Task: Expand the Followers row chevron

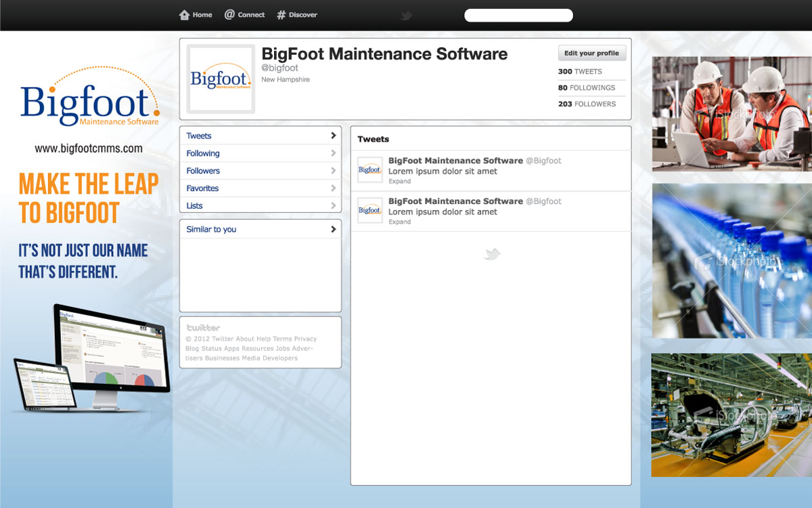Action: pos(333,171)
